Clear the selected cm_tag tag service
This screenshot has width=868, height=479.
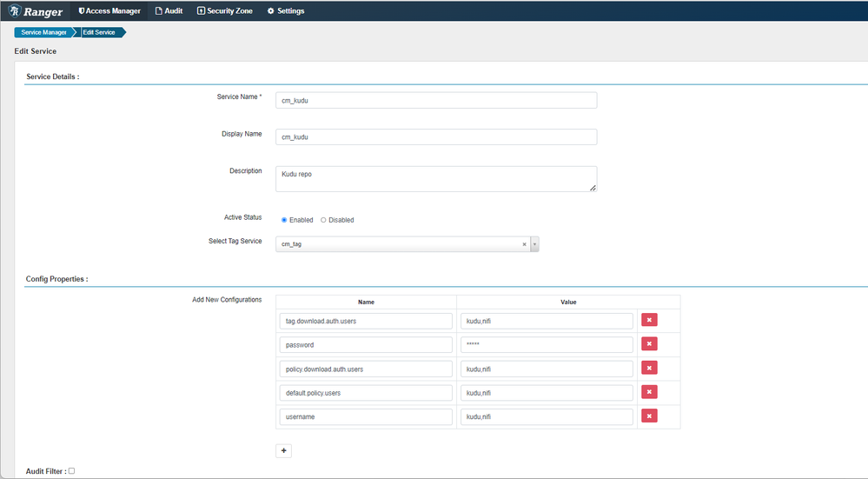[x=524, y=244]
